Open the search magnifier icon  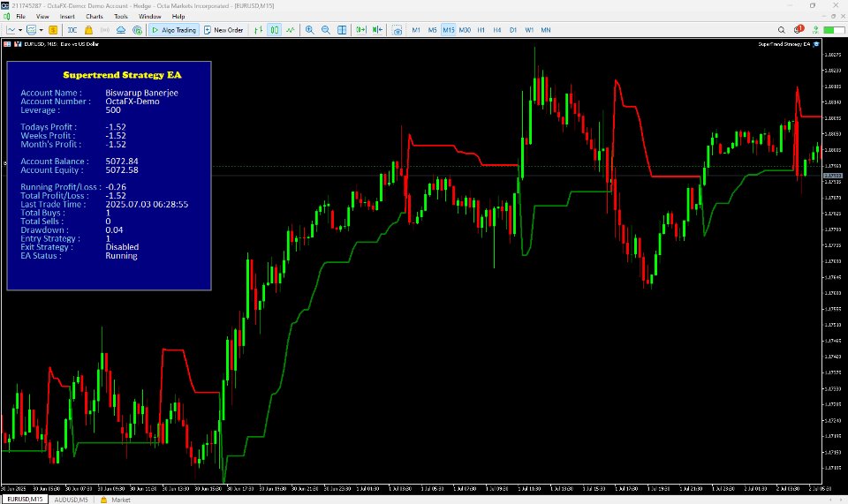(781, 30)
